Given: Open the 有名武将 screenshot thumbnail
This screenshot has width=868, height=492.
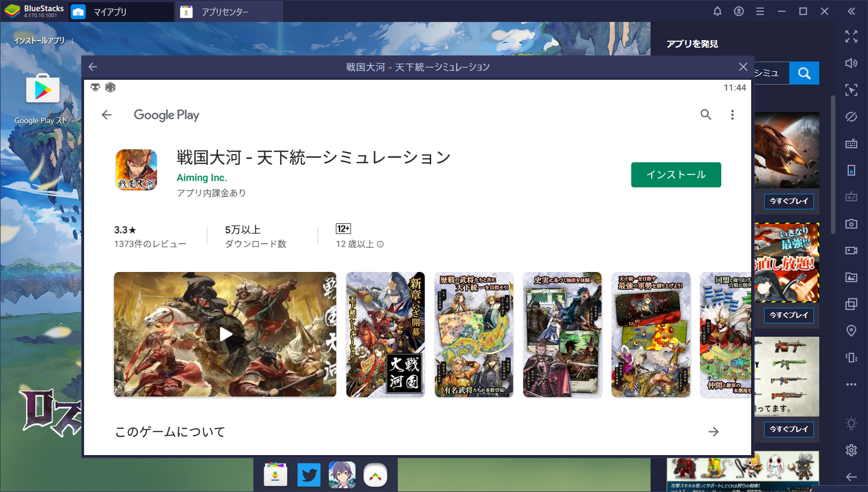Looking at the screenshot, I should pos(474,335).
